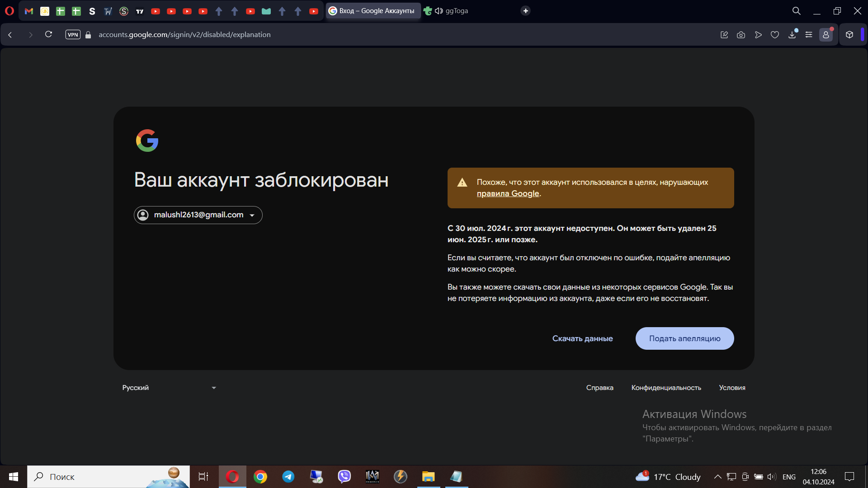The width and height of the screenshot is (868, 488).
Task: Open the Easy Setup sliders icon
Action: tap(809, 35)
